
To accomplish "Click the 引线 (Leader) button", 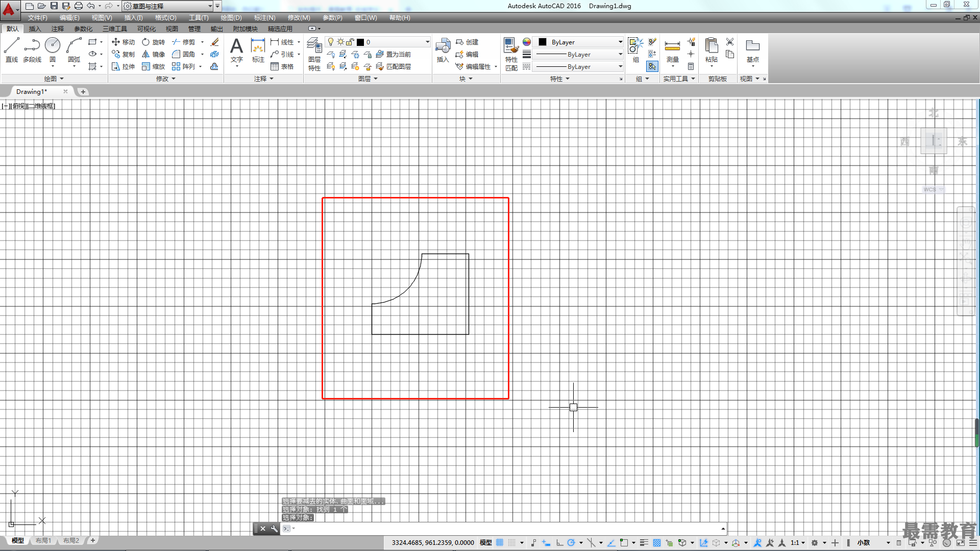I will point(282,54).
